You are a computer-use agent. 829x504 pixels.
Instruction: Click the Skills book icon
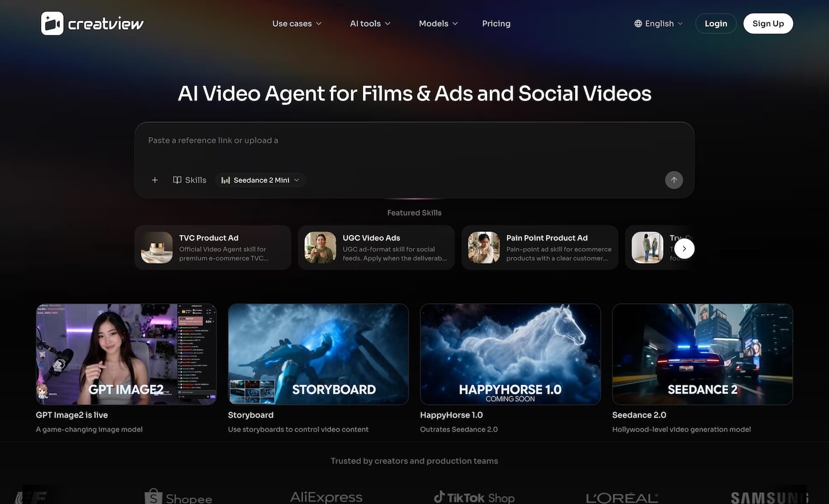[177, 180]
